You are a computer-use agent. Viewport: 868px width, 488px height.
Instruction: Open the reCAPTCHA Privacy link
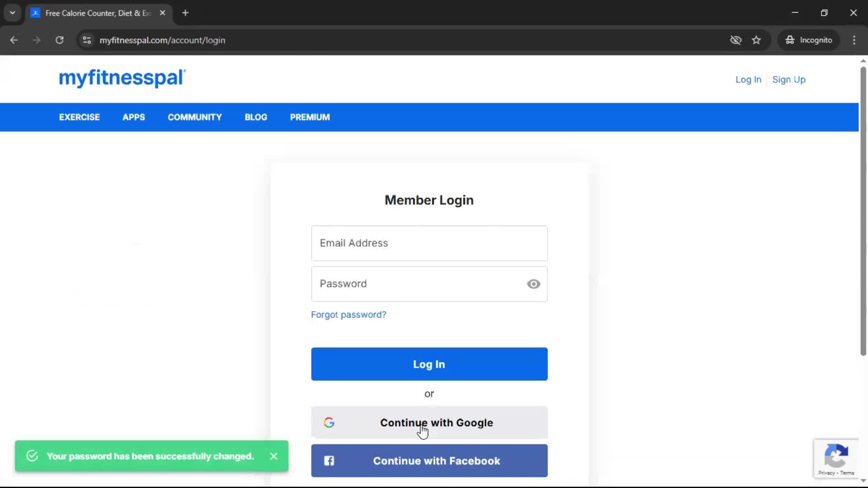point(826,473)
